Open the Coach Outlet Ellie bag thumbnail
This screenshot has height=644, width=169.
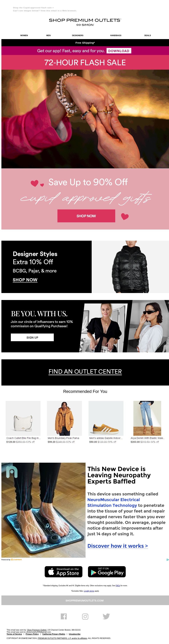click(23, 418)
